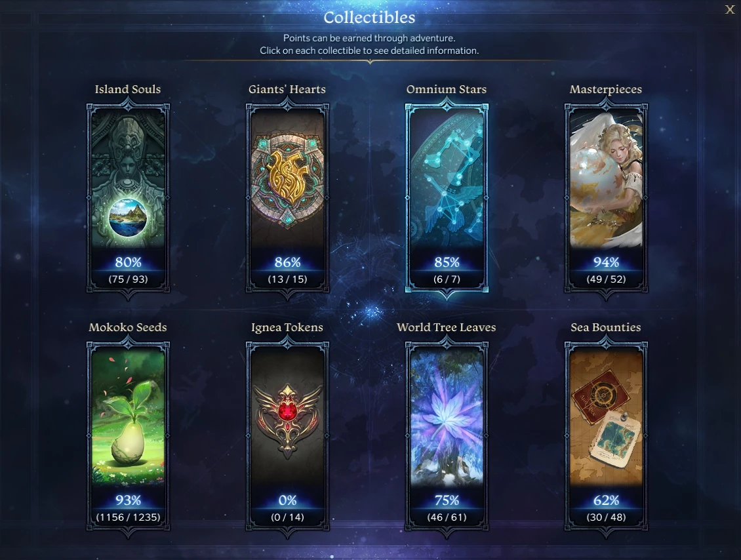Click the Giants' Hearts title label
This screenshot has width=741, height=560.
tap(287, 89)
